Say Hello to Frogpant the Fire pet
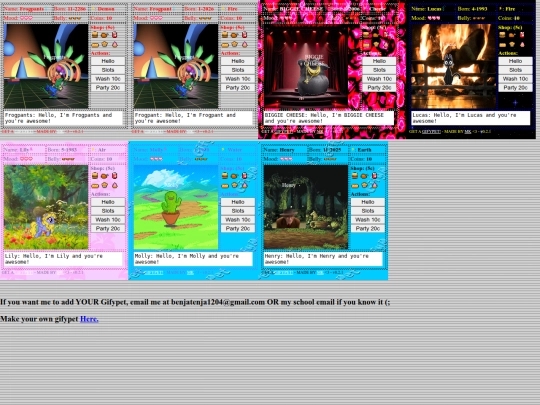This screenshot has height=405, width=540. pos(238,61)
